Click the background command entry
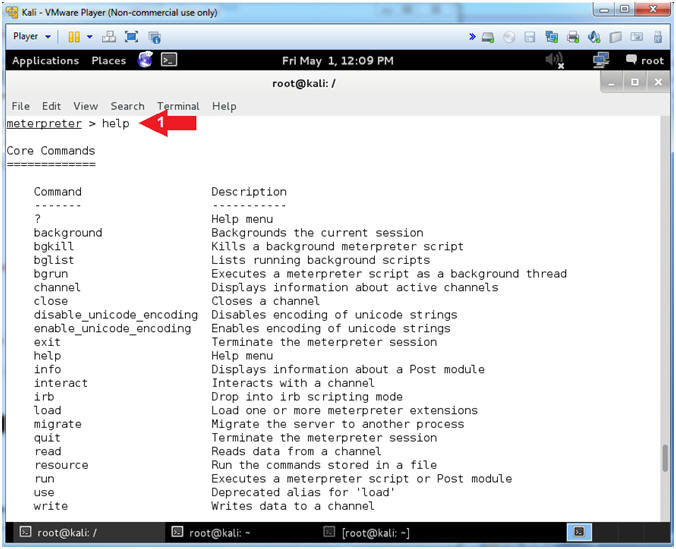The height and width of the screenshot is (549, 676). (x=68, y=233)
